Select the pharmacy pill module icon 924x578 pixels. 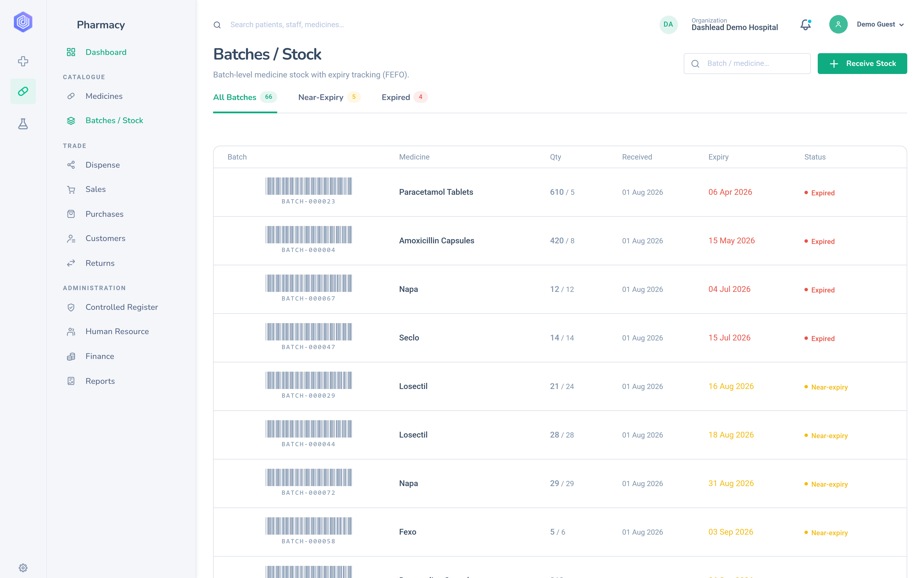coord(23,91)
